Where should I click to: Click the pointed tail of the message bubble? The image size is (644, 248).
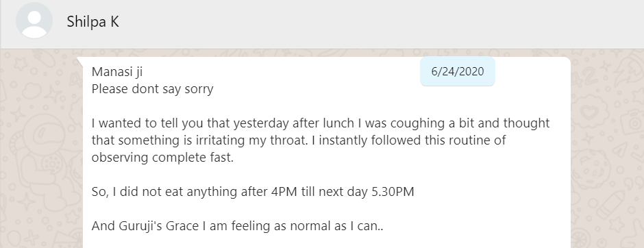tap(80, 60)
